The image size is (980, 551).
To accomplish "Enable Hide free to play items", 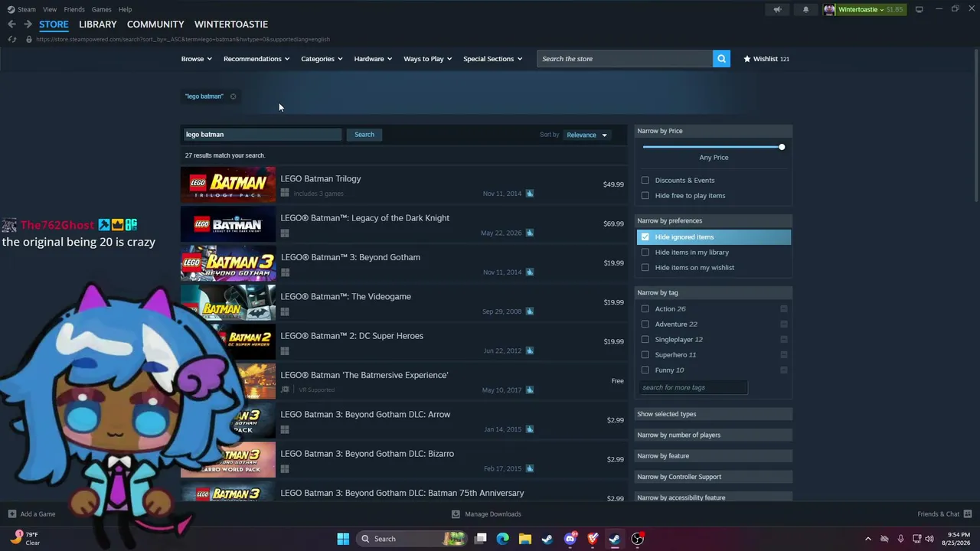I will (x=645, y=196).
